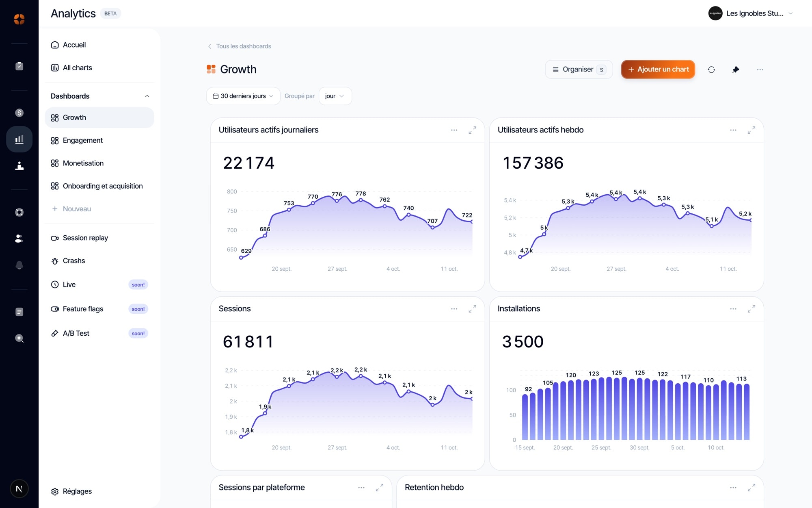The image size is (812, 508).
Task: Open the lifebuoy support icon in dark sidebar
Action: [x=19, y=212]
